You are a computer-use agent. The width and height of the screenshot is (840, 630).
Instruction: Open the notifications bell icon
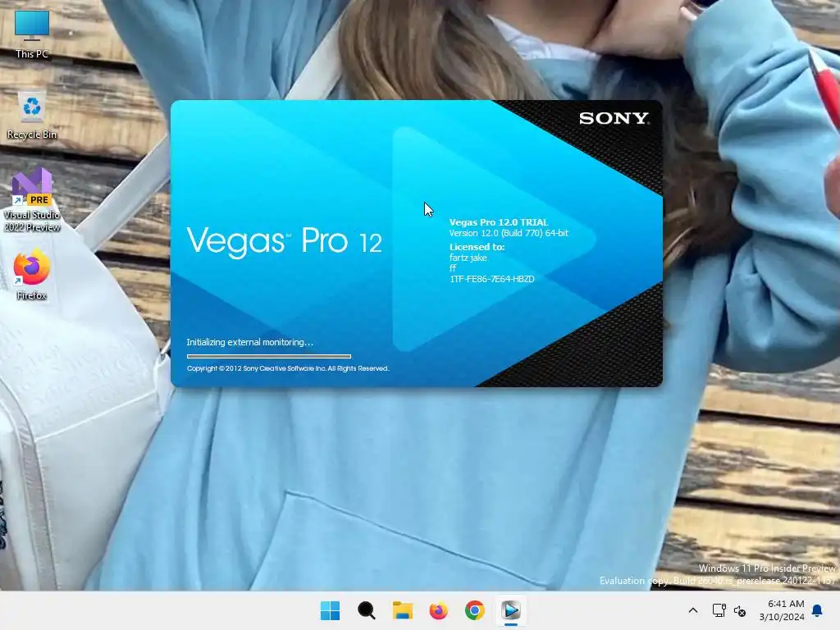[818, 610]
